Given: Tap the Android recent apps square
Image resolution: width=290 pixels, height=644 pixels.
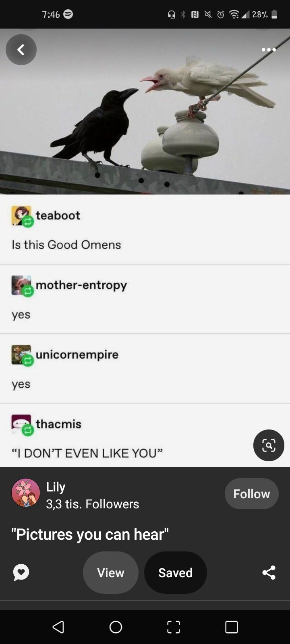Looking at the screenshot, I should 232,627.
